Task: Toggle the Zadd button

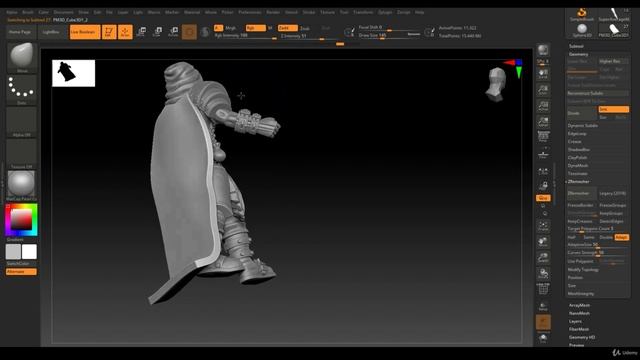Action: (x=287, y=28)
